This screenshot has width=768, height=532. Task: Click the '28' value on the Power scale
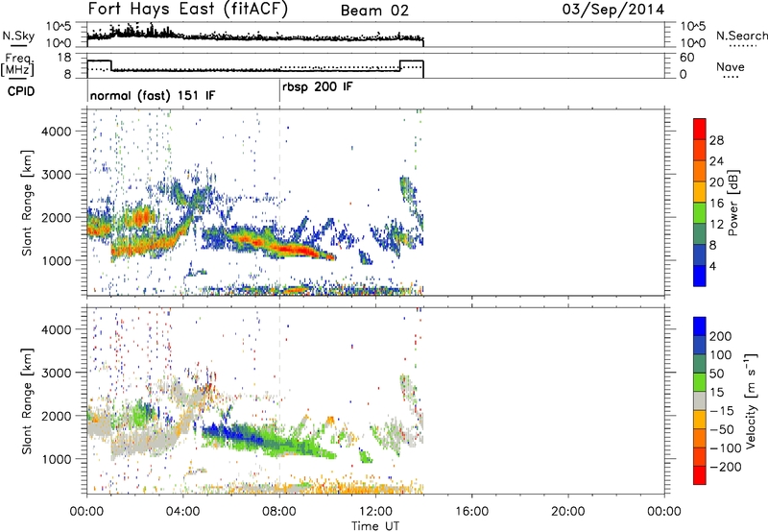coord(716,140)
